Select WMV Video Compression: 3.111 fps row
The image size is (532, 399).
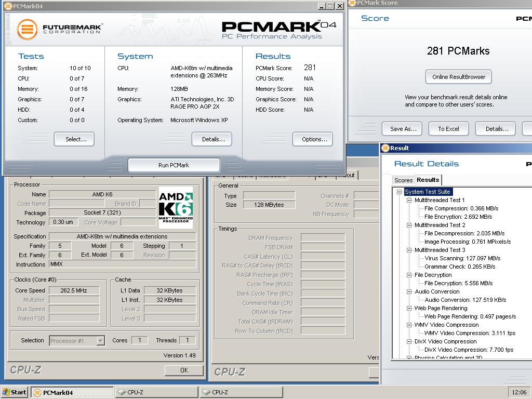[x=470, y=333]
